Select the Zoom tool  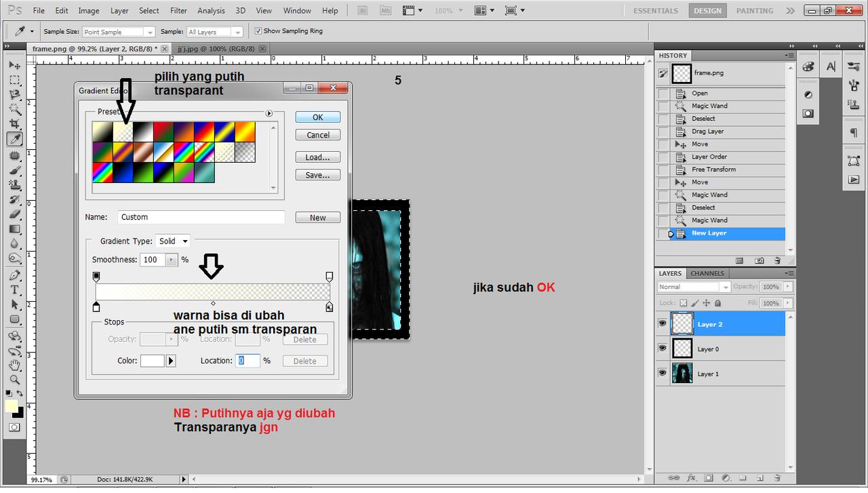click(14, 380)
